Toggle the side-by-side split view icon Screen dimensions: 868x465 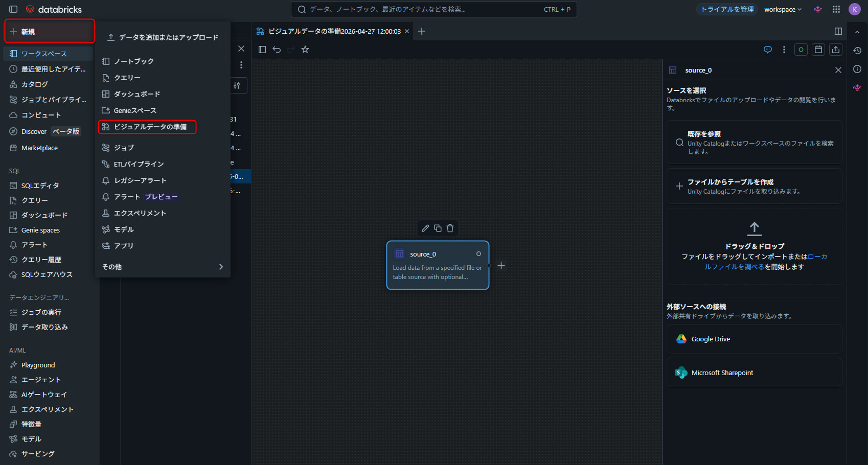click(838, 31)
